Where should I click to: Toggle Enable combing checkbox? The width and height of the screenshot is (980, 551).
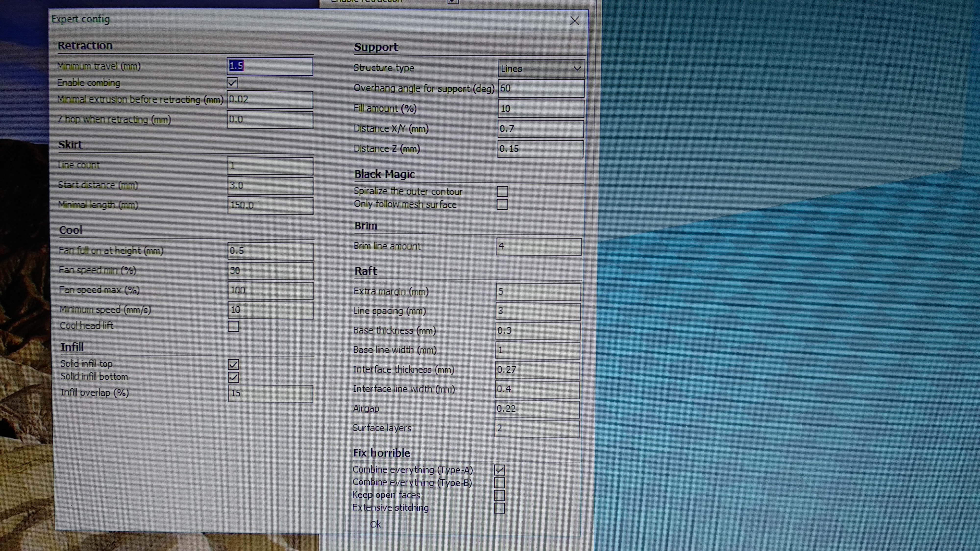point(233,83)
